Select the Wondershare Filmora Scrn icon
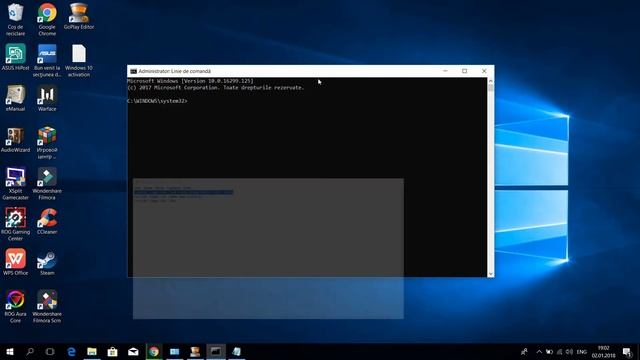640x360 pixels. click(x=47, y=307)
